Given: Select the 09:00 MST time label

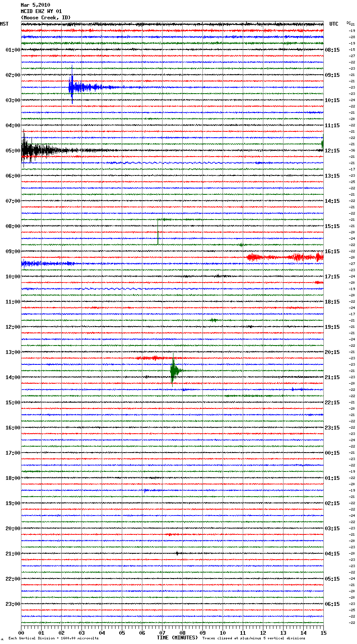Looking at the screenshot, I should coord(13,251).
